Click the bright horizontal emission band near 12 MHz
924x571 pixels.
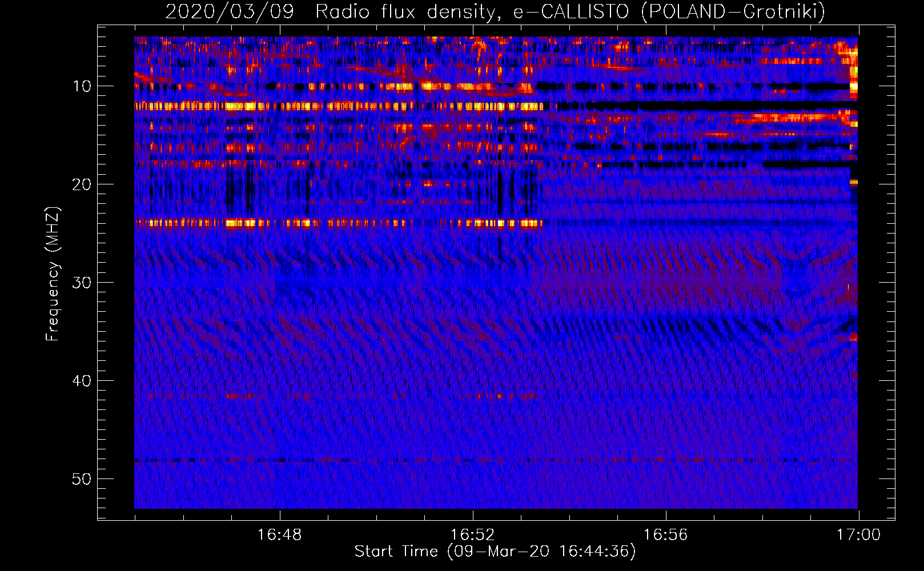click(x=339, y=106)
